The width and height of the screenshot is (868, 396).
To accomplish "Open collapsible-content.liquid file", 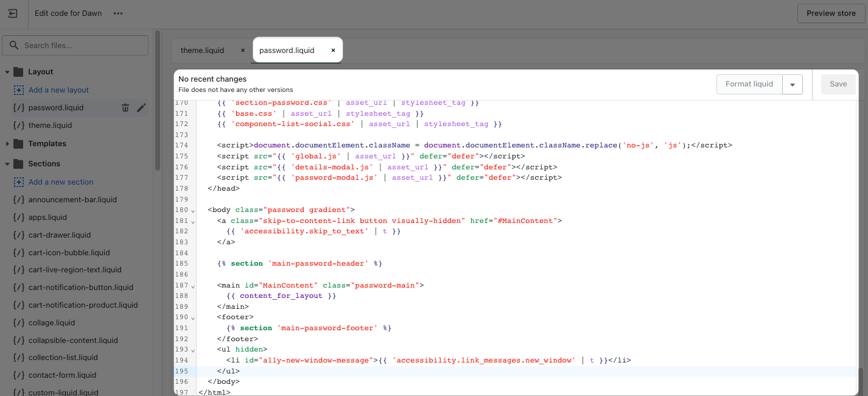I will [x=73, y=341].
